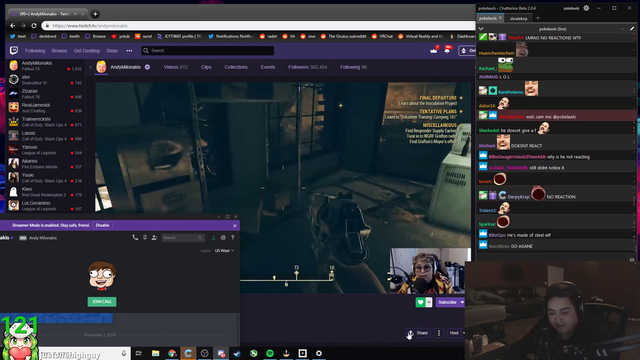Image resolution: width=640 pixels, height=360 pixels.
Task: Click the Discord download icon
Action: click(x=213, y=237)
